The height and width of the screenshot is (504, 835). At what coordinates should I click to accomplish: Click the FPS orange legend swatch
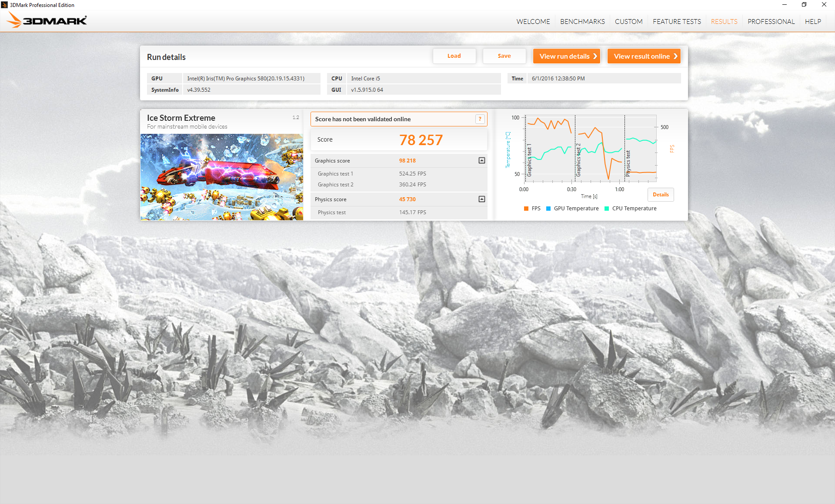[526, 209]
